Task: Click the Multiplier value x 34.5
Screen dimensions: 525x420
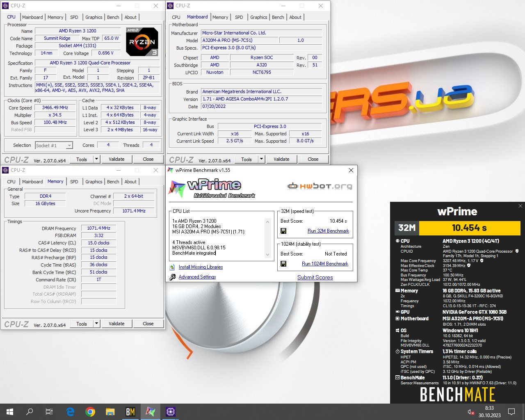Action: [x=55, y=115]
